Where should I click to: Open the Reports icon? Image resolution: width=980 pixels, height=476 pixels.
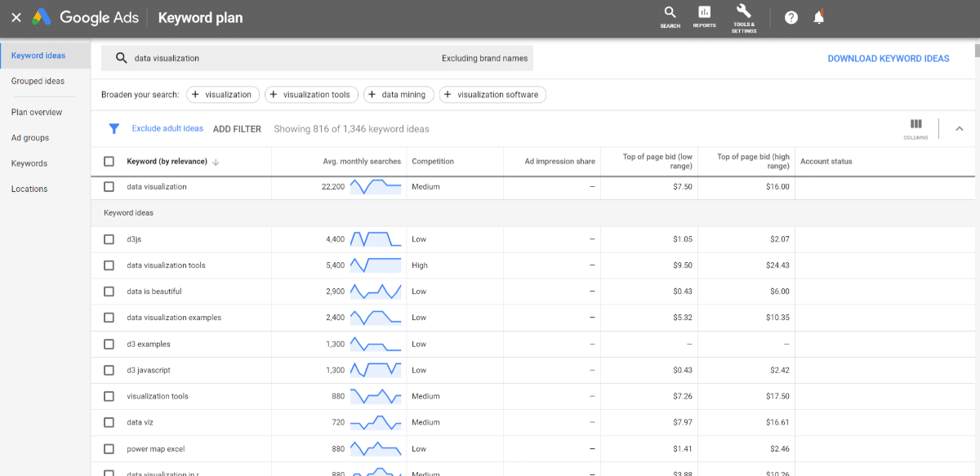click(704, 16)
